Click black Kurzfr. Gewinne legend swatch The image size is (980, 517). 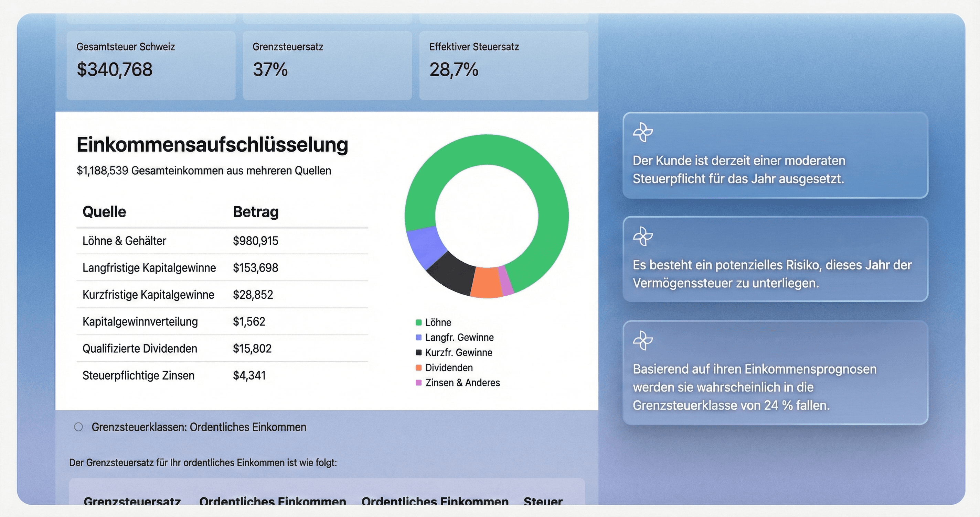[418, 353]
